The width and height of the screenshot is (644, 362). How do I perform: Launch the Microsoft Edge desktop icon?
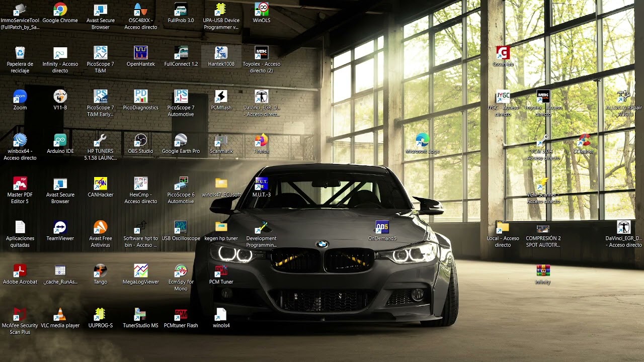pyautogui.click(x=423, y=140)
